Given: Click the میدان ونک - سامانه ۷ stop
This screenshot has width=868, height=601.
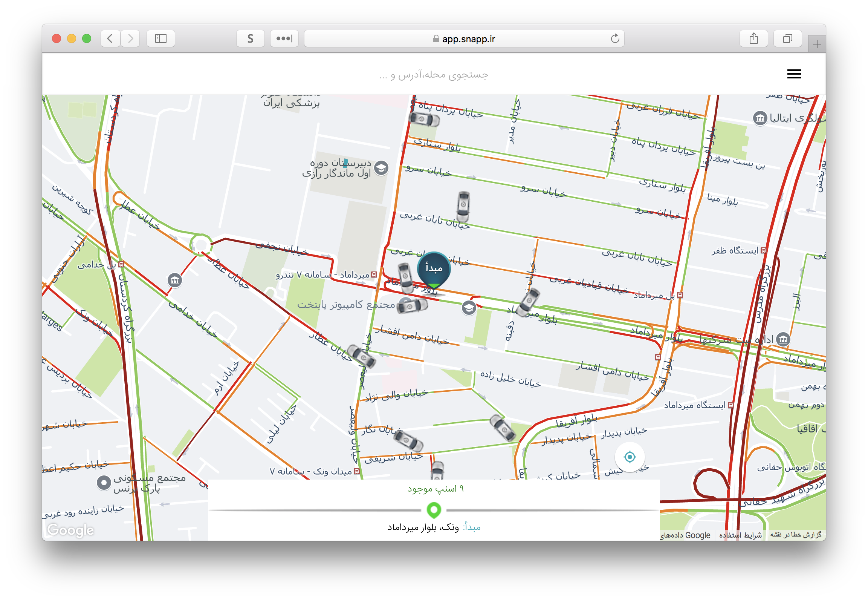Looking at the screenshot, I should (356, 471).
